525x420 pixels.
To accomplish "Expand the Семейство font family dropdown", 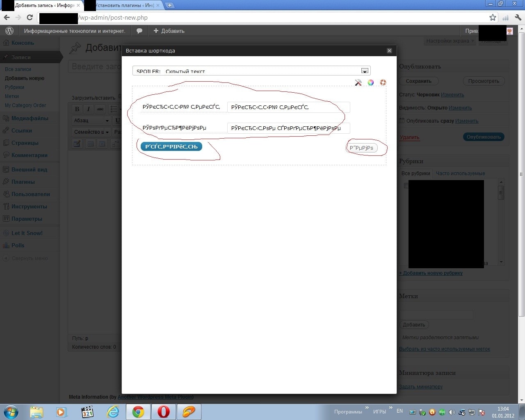I will (91, 132).
